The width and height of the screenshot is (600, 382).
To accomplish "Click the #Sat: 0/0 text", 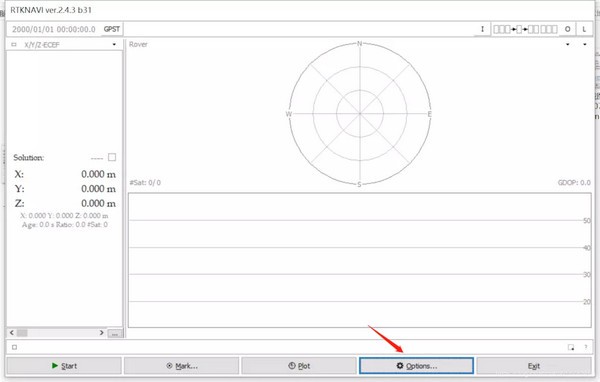I will pyautogui.click(x=145, y=183).
